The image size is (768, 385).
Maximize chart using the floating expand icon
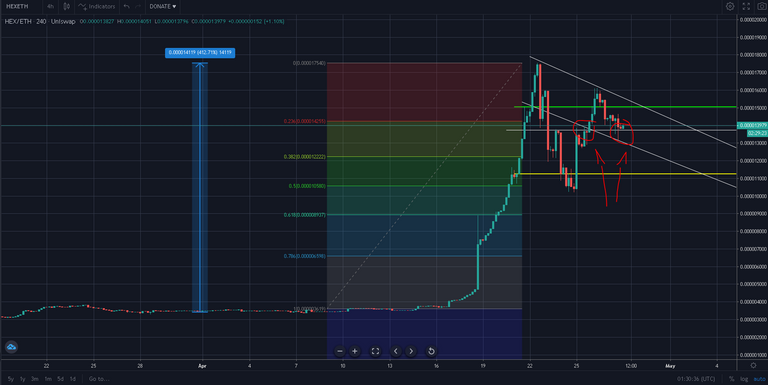(375, 351)
